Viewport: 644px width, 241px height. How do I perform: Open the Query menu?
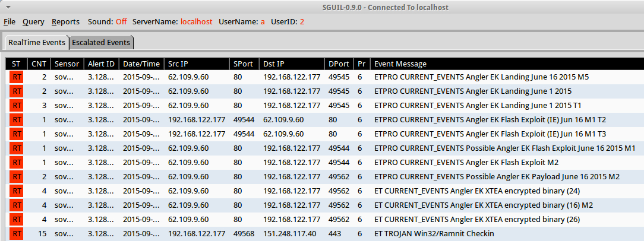[33, 21]
